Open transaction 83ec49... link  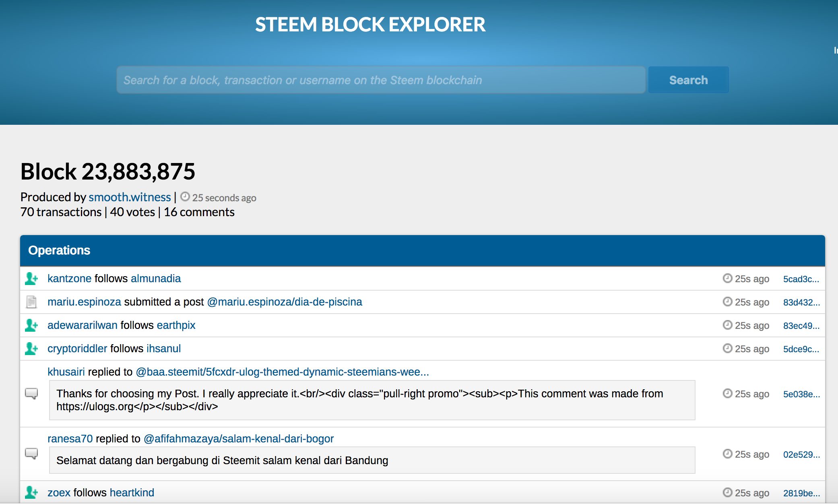(x=801, y=326)
